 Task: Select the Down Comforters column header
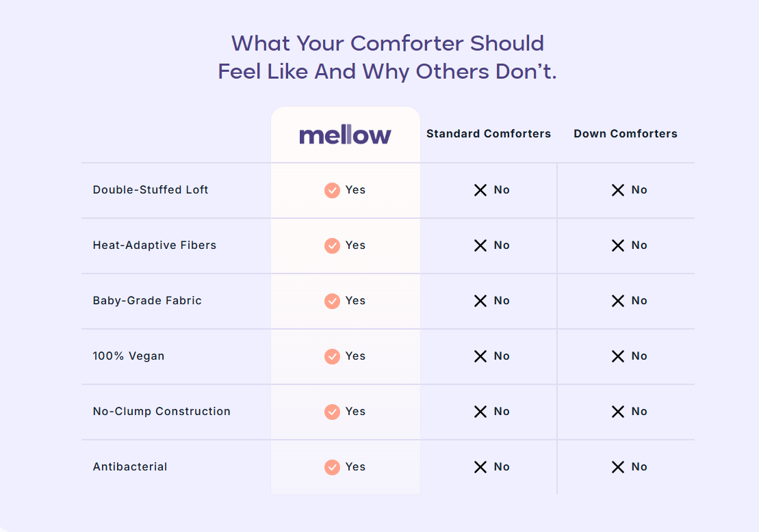point(626,134)
